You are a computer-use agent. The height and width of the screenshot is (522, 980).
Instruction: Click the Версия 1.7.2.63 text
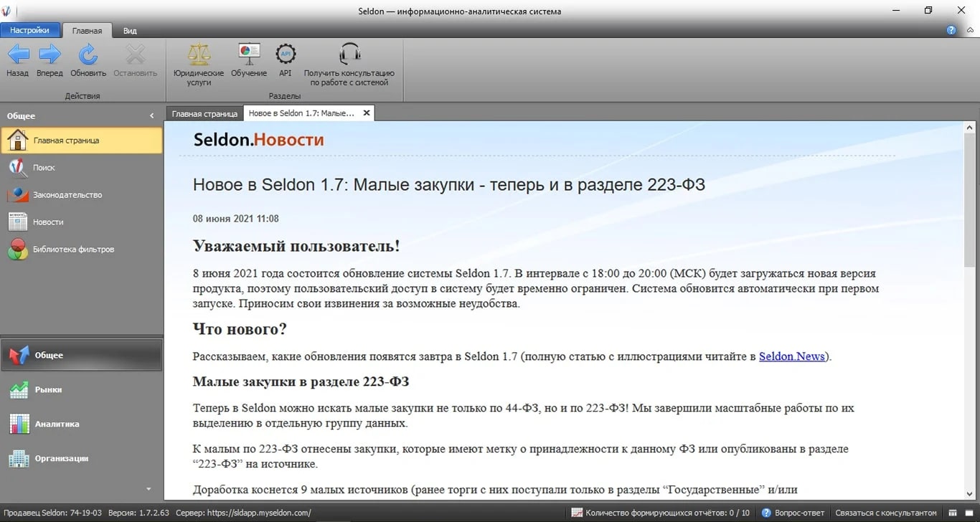pyautogui.click(x=138, y=513)
